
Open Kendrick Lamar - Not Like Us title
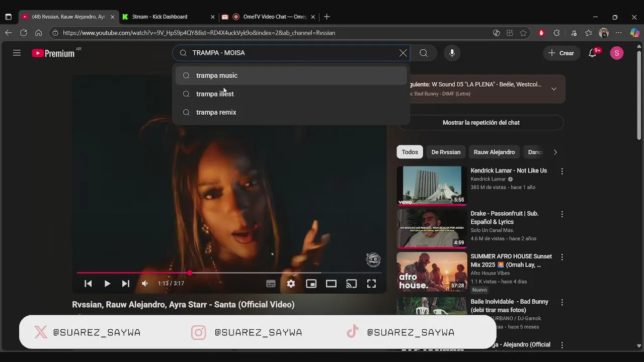(509, 170)
